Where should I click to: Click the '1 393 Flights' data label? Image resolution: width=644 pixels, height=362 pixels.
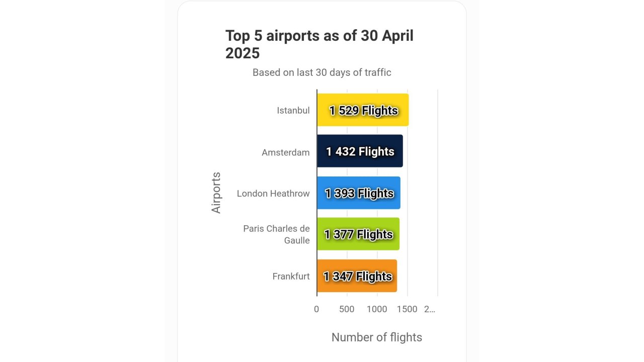[359, 194]
